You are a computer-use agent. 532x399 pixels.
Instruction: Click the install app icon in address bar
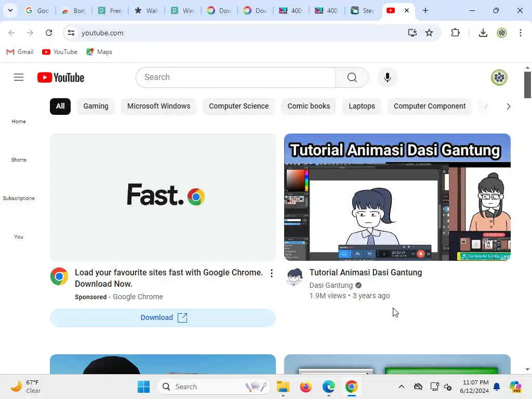pyautogui.click(x=412, y=33)
